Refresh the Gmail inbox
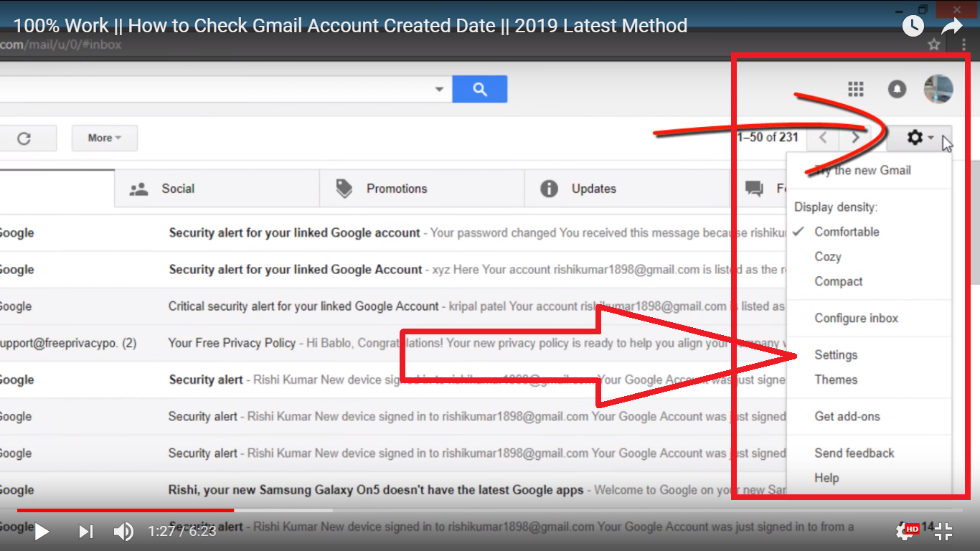This screenshot has height=551, width=980. click(28, 138)
